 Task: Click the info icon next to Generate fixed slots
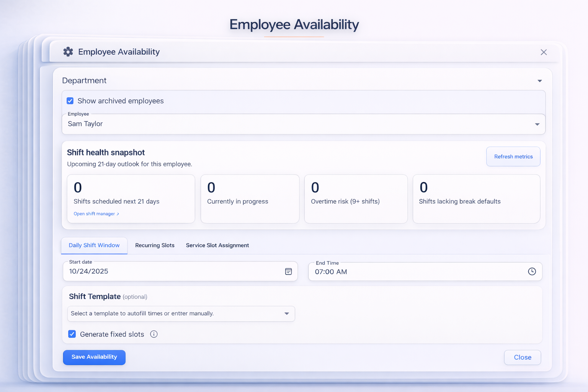[x=154, y=334]
